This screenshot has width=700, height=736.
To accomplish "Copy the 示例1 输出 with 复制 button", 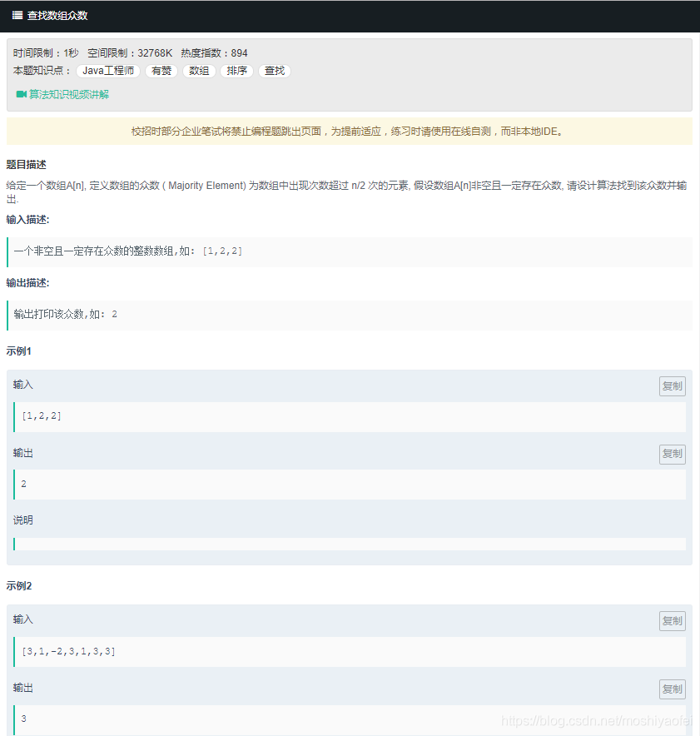I will (x=673, y=455).
